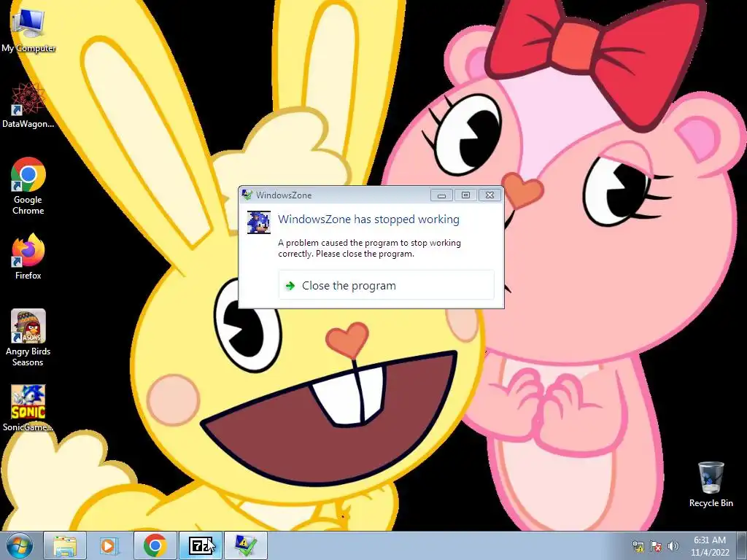Open Angry Birds Seasons shortcut
This screenshot has width=747, height=560.
pyautogui.click(x=28, y=338)
